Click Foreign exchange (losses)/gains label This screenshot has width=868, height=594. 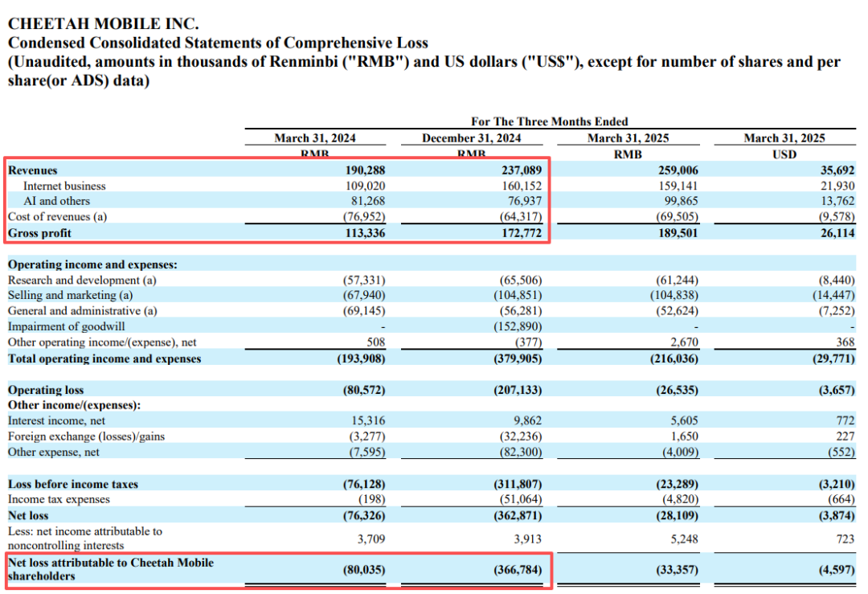pos(86,436)
